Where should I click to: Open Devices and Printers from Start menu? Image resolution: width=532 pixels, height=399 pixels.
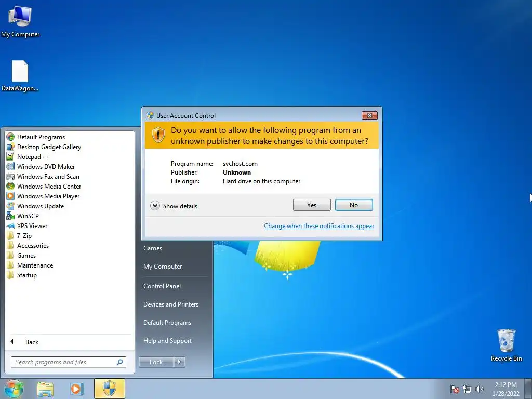point(170,304)
